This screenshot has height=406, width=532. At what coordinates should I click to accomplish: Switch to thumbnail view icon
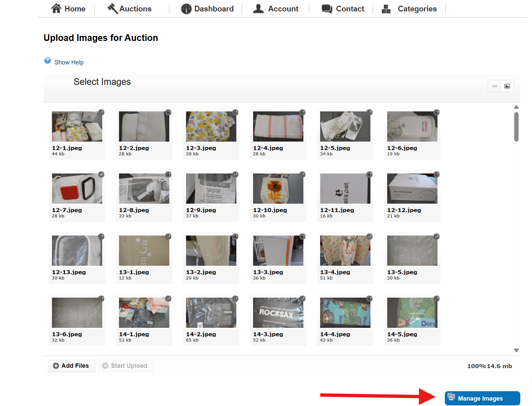pyautogui.click(x=507, y=86)
